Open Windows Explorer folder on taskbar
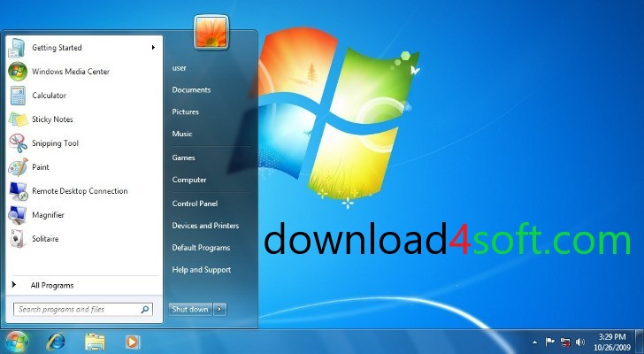 (x=95, y=342)
